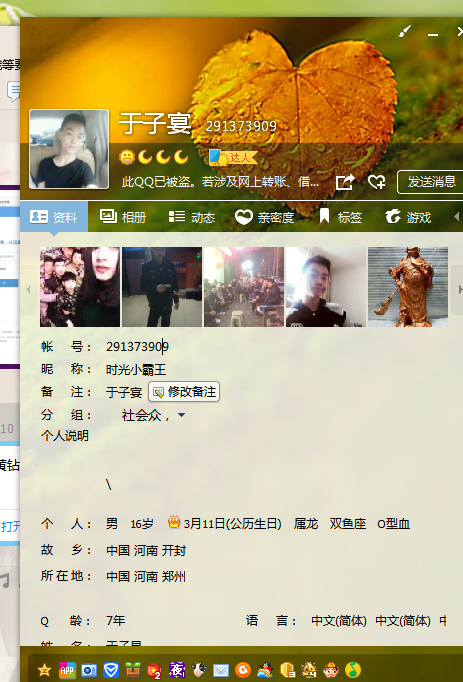Open the 分组 社会众 dropdown
The height and width of the screenshot is (682, 463).
coord(181,415)
